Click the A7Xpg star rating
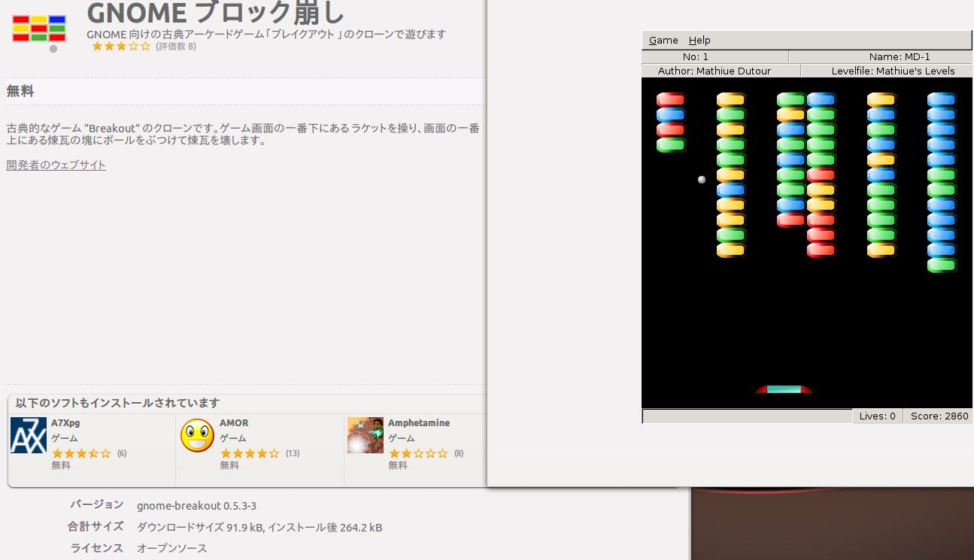 (81, 453)
